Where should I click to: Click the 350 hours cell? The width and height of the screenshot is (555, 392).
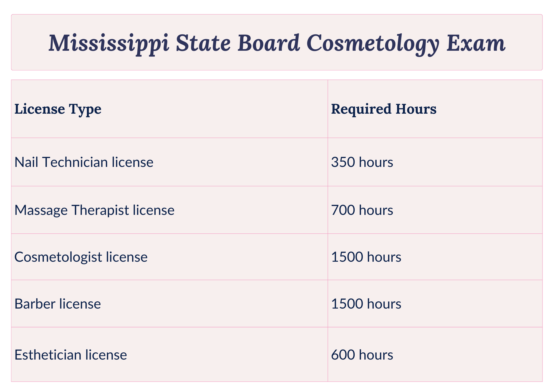tap(435, 162)
